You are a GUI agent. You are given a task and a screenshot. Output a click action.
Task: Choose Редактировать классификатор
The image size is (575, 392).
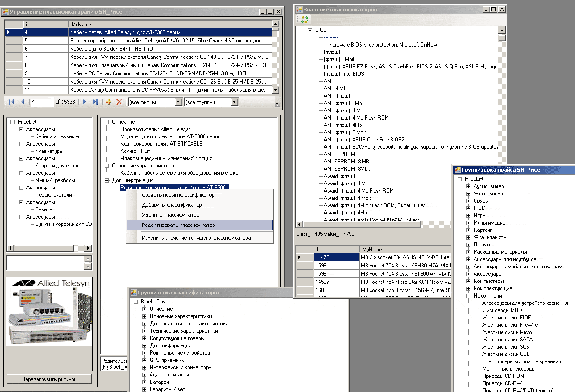click(200, 225)
